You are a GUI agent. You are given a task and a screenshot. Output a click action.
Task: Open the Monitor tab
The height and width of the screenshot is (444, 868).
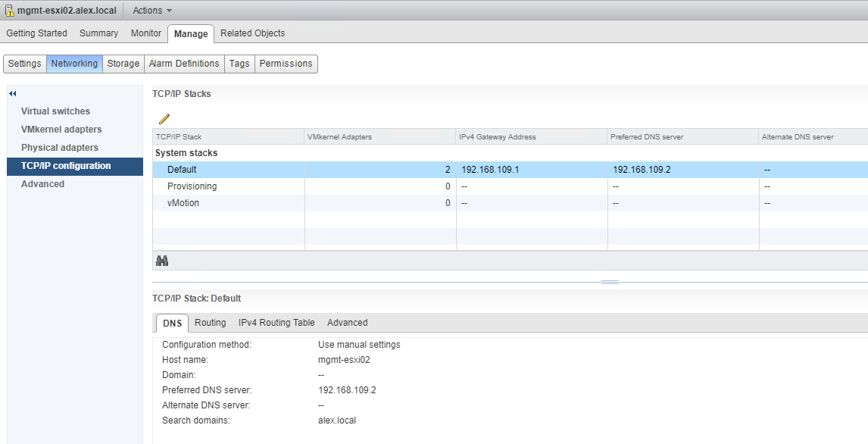pos(145,33)
